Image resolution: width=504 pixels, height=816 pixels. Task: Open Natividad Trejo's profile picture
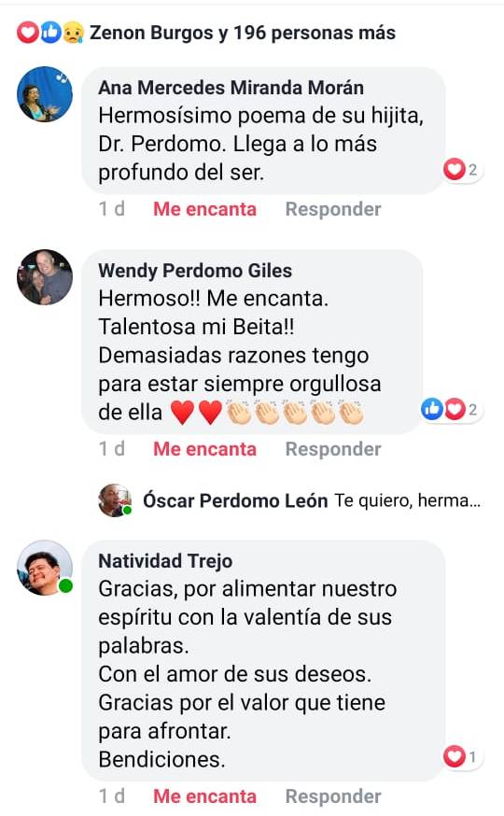click(45, 568)
